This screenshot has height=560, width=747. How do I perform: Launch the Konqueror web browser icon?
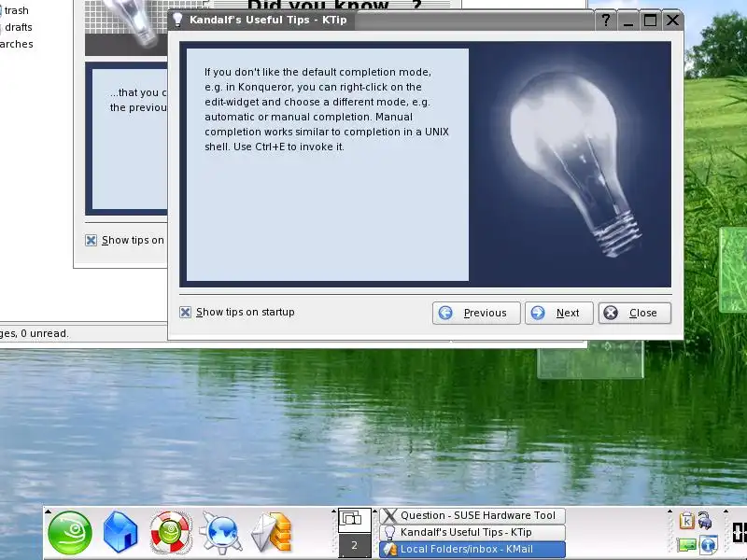pyautogui.click(x=220, y=533)
